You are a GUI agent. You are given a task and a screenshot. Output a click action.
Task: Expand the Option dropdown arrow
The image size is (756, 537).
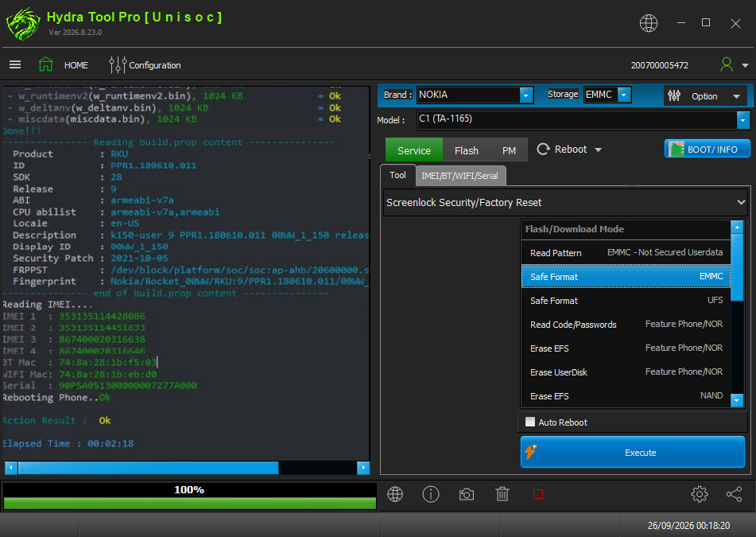point(736,96)
